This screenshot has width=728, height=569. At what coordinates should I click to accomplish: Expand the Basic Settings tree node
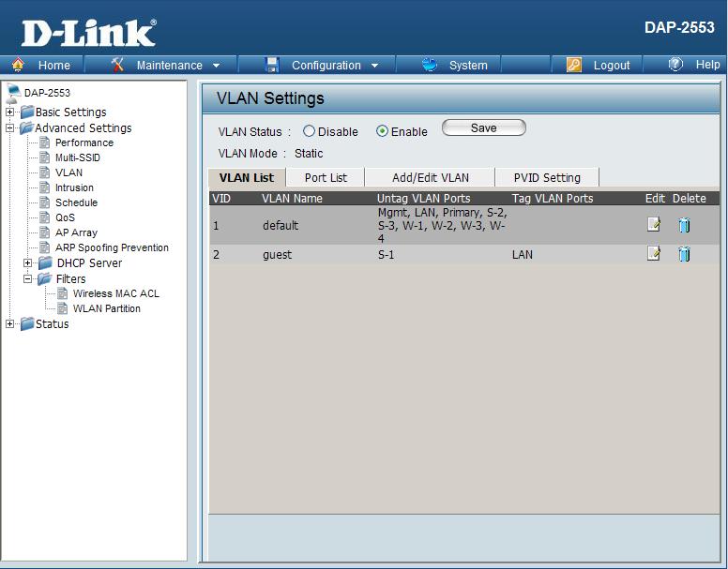(x=9, y=112)
